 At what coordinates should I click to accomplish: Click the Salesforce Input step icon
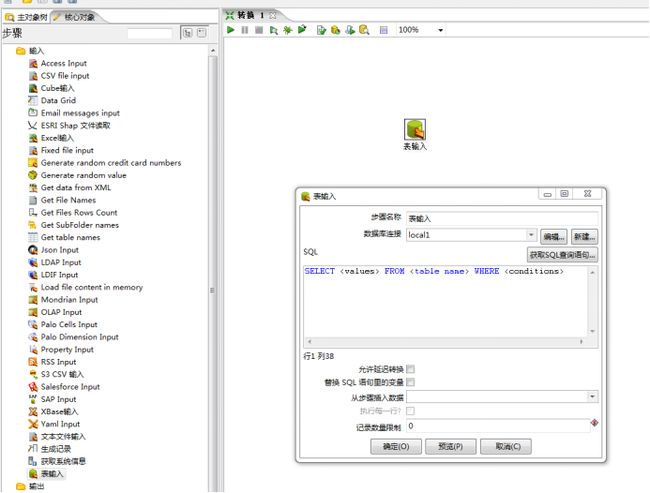(33, 386)
